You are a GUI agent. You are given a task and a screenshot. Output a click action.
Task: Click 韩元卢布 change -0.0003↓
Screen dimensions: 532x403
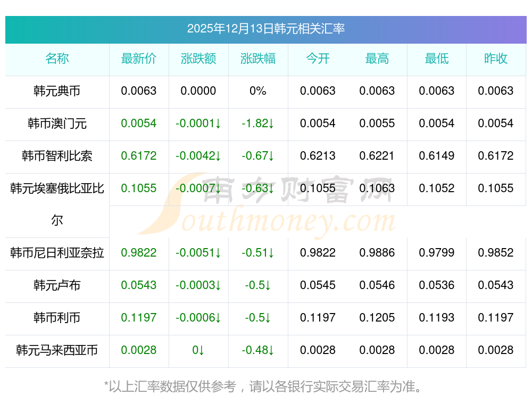pyautogui.click(x=198, y=285)
